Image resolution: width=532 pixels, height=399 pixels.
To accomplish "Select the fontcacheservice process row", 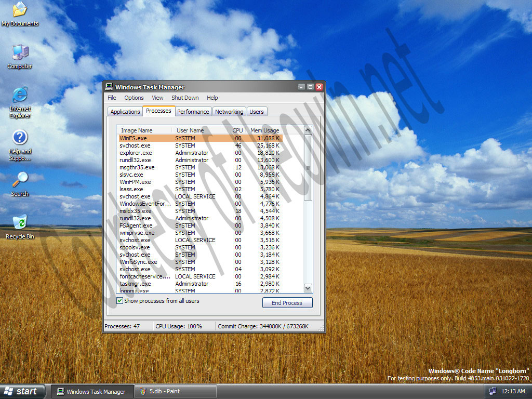I will [200, 276].
